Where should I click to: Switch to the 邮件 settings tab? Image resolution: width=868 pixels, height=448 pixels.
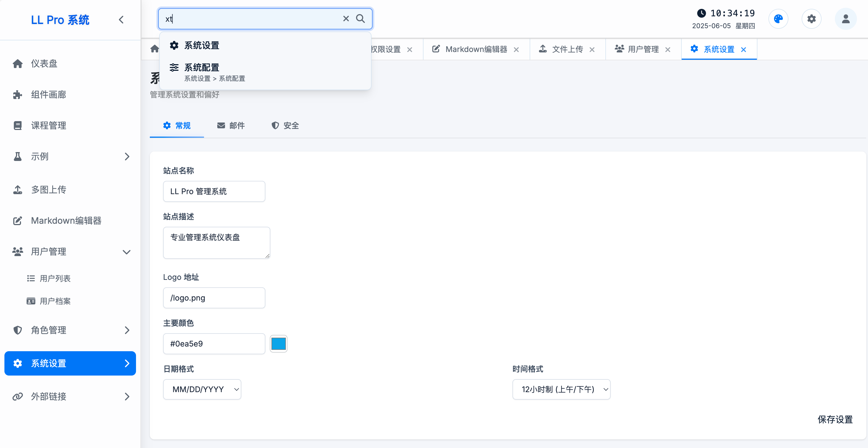point(231,125)
